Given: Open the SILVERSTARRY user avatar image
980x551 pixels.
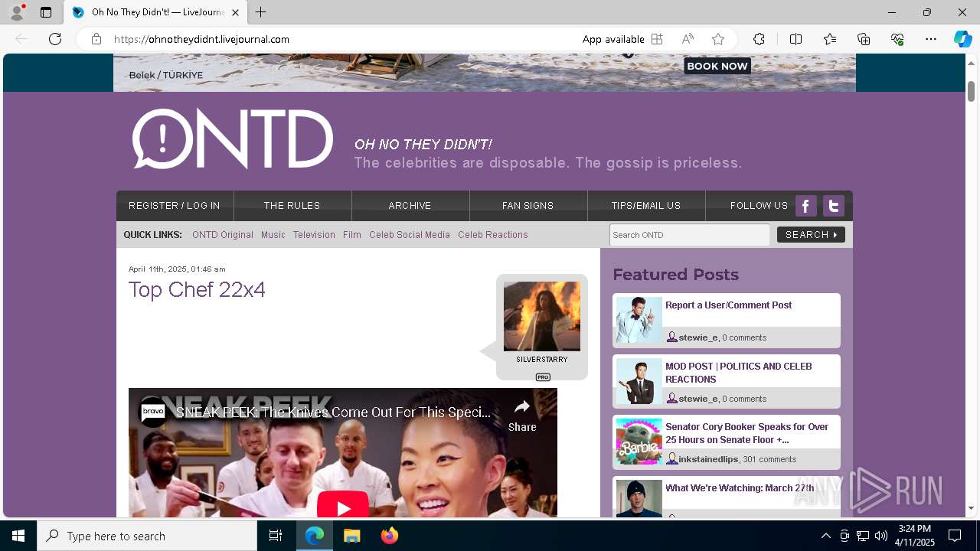Looking at the screenshot, I should click(x=542, y=316).
